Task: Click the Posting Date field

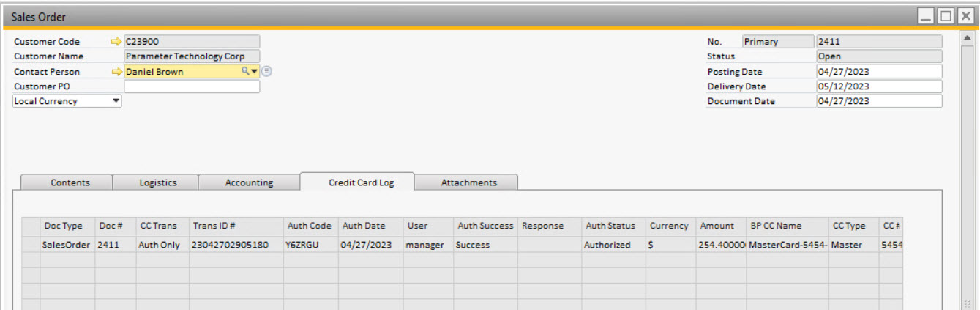Action: click(879, 72)
